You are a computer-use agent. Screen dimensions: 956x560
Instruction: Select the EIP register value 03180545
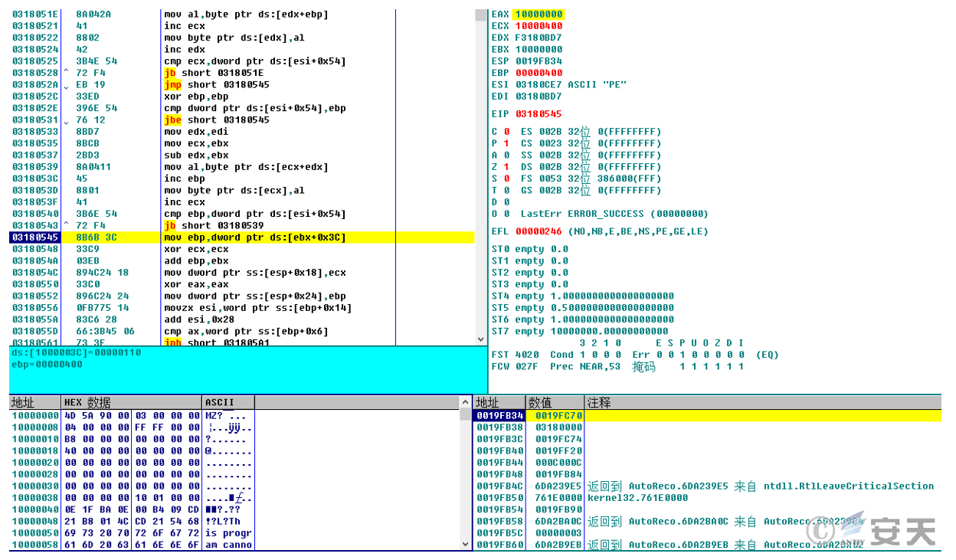[539, 114]
